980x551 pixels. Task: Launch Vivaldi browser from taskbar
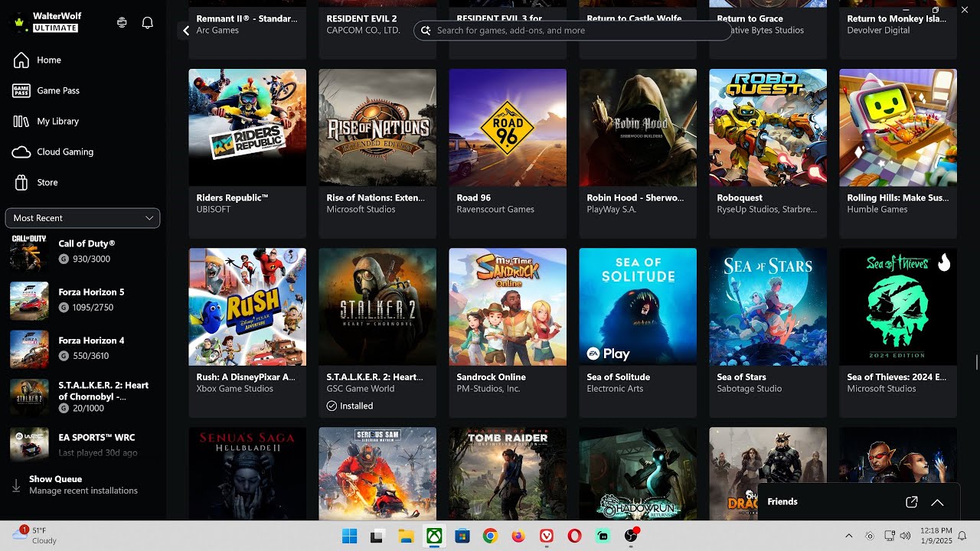[x=547, y=536]
